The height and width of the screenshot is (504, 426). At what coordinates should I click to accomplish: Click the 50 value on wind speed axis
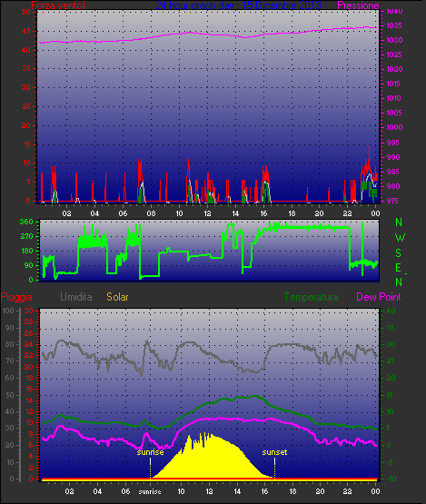26,12
